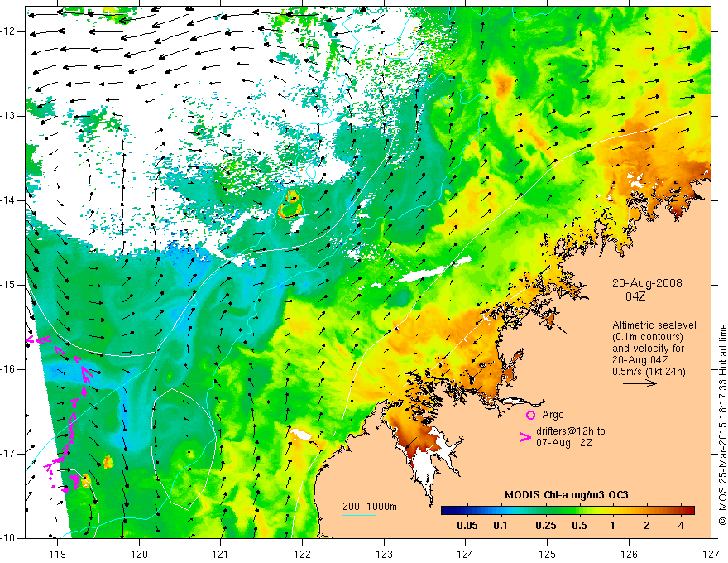Click the 'MODIS Chl-a mg/m3 OC3' title

tap(566, 495)
